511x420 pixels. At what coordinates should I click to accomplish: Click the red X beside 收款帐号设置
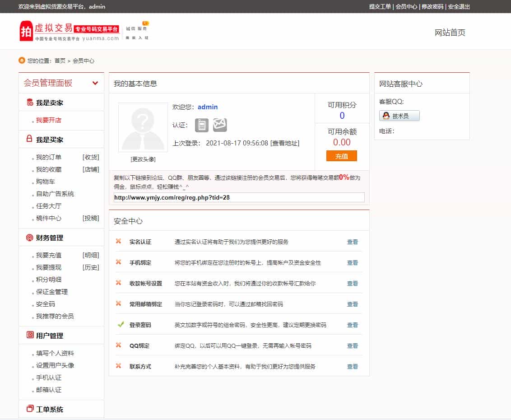pos(119,282)
